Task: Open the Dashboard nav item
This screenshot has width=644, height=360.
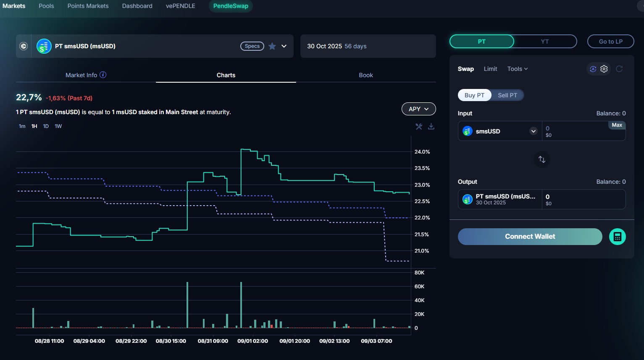Action: 137,6
